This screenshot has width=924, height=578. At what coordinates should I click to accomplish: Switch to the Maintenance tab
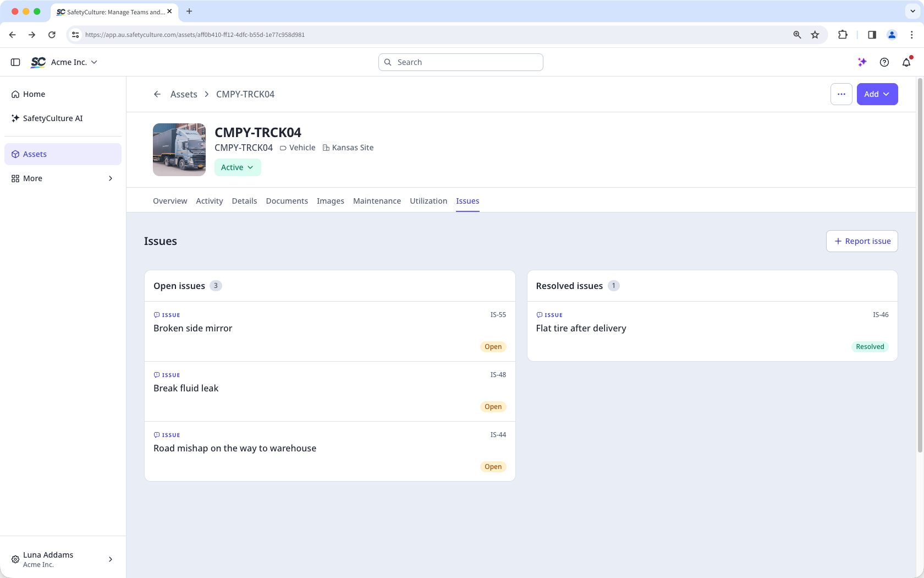click(x=377, y=201)
